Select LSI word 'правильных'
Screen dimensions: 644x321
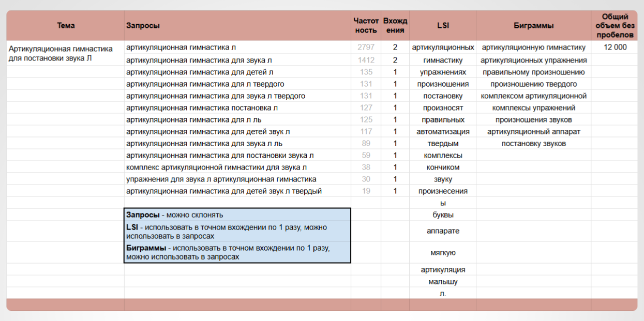(x=443, y=120)
